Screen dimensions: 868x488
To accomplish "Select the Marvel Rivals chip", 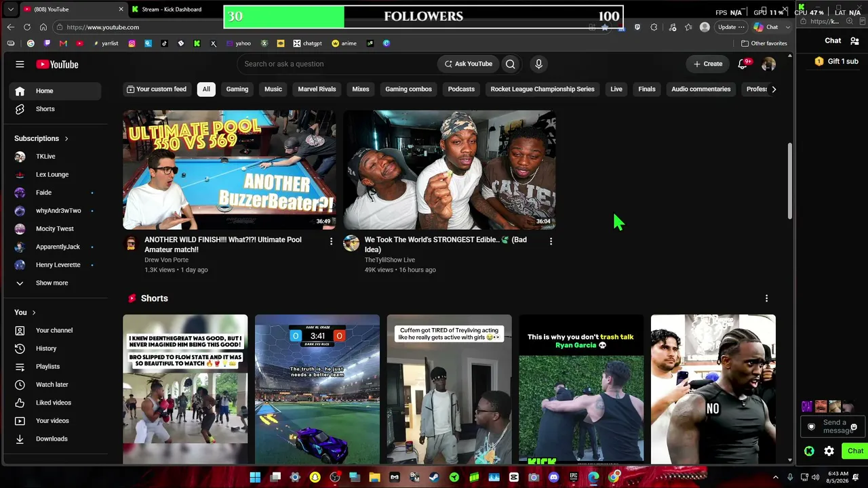I will (x=317, y=89).
